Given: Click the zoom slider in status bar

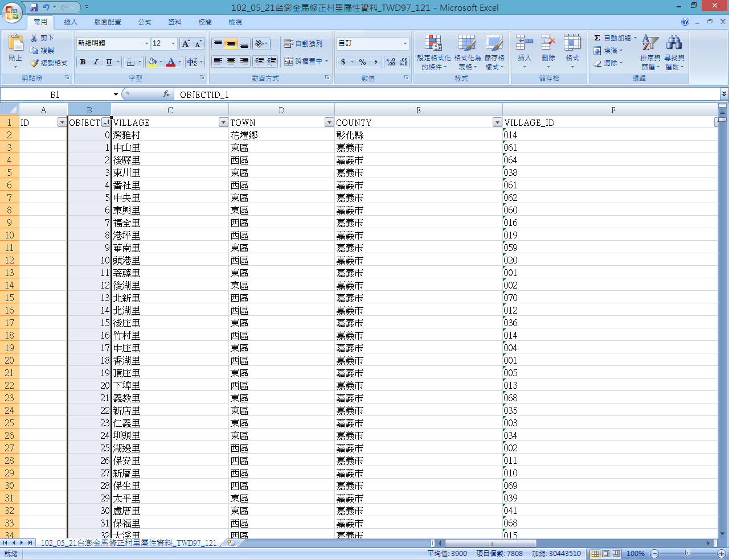Looking at the screenshot, I should (x=687, y=554).
